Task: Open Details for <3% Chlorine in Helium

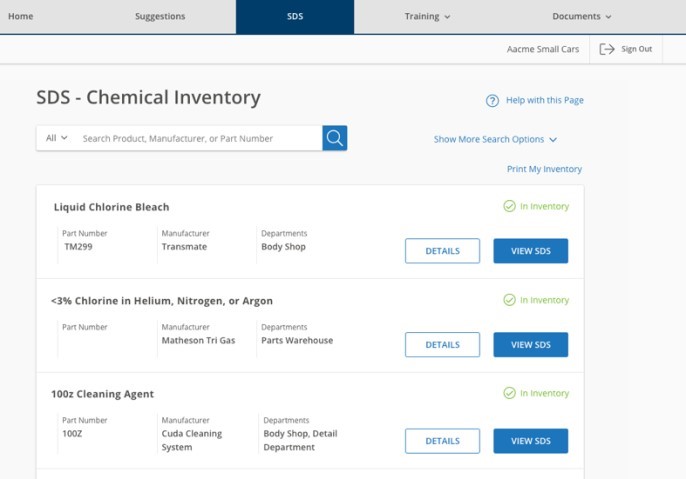Action: click(442, 345)
